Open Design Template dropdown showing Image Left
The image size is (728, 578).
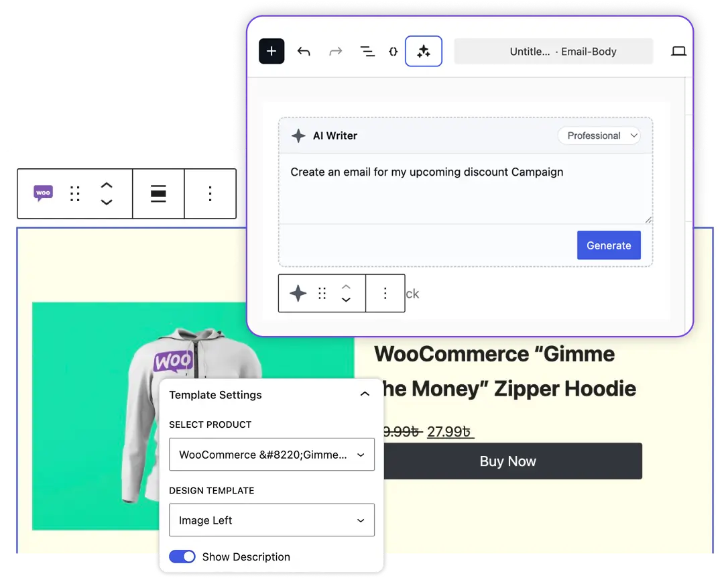(x=271, y=520)
